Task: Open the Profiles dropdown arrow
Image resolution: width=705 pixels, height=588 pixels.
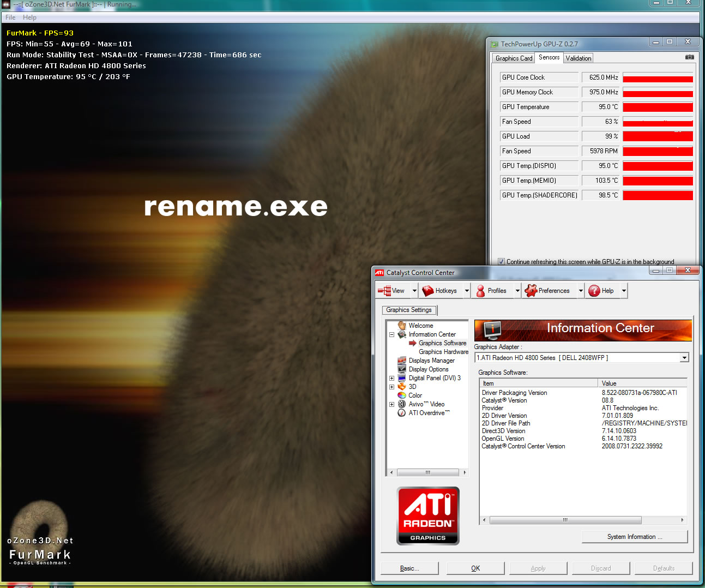Action: (x=517, y=291)
